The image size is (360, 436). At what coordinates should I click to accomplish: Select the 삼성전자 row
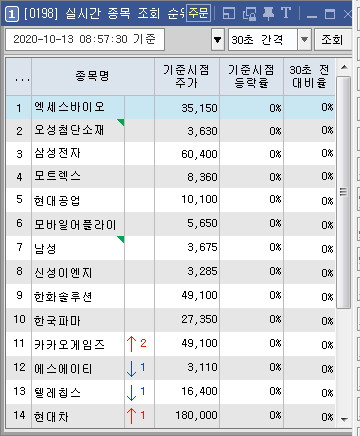click(170, 154)
